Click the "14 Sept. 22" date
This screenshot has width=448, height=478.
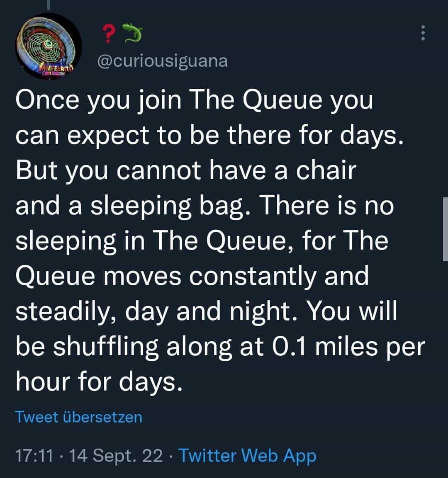(116, 456)
